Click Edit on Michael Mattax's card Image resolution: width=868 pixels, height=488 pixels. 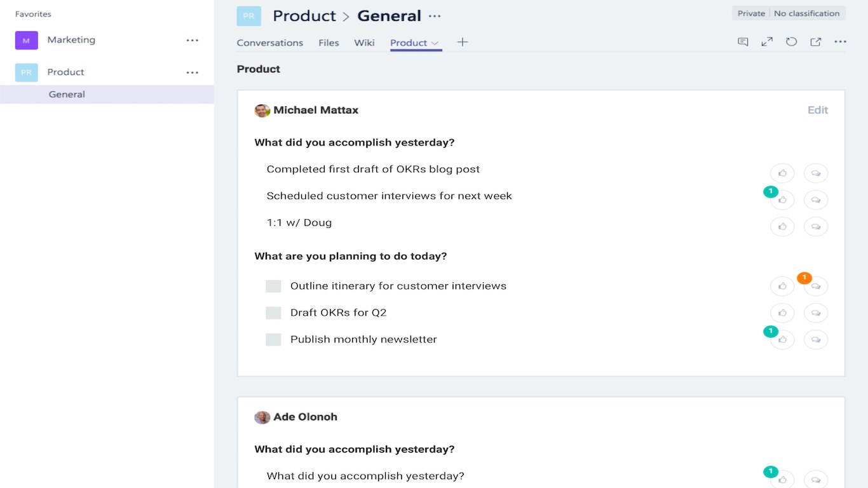click(817, 110)
